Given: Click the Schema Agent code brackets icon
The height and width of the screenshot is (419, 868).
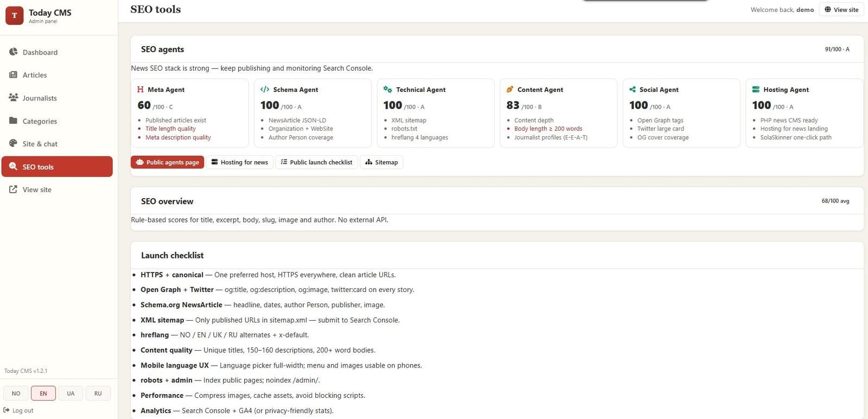Looking at the screenshot, I should (x=265, y=89).
